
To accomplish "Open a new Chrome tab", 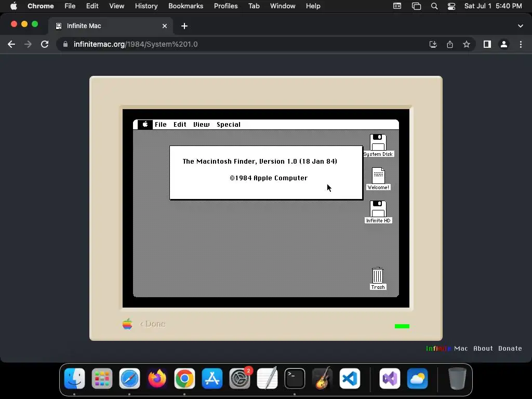I will pyautogui.click(x=184, y=26).
